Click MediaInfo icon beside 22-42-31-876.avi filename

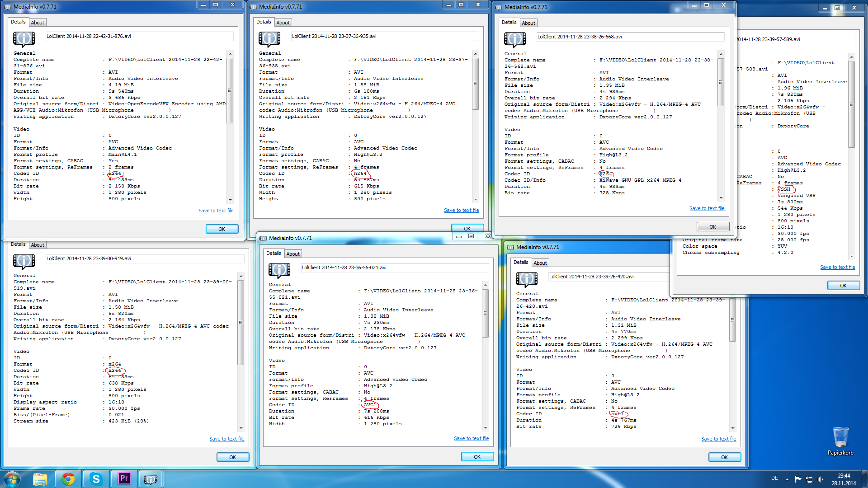click(24, 39)
